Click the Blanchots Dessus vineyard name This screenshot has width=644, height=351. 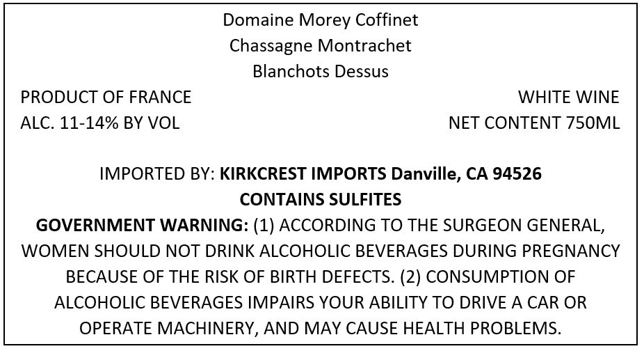(321, 71)
